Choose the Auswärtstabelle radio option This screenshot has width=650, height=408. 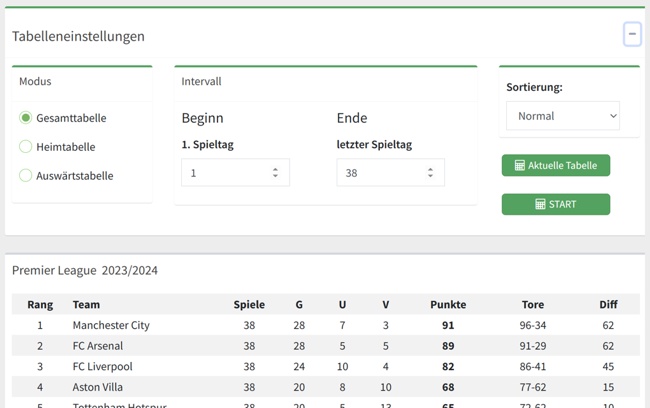[x=26, y=176]
